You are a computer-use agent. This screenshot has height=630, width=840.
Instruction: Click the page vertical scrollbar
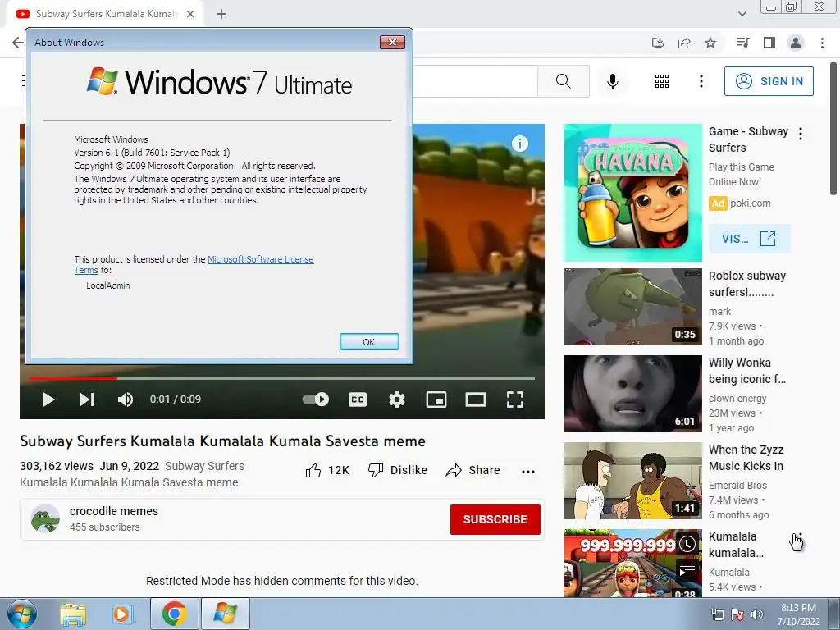click(x=833, y=129)
